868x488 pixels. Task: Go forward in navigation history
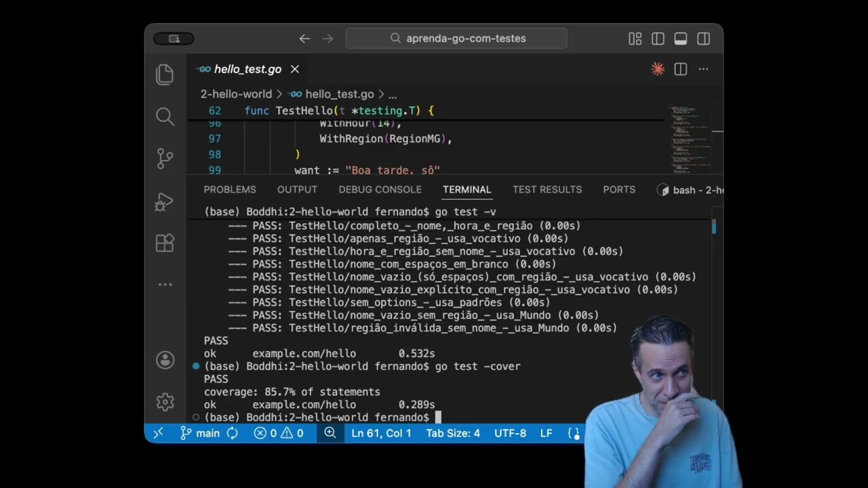pos(328,39)
